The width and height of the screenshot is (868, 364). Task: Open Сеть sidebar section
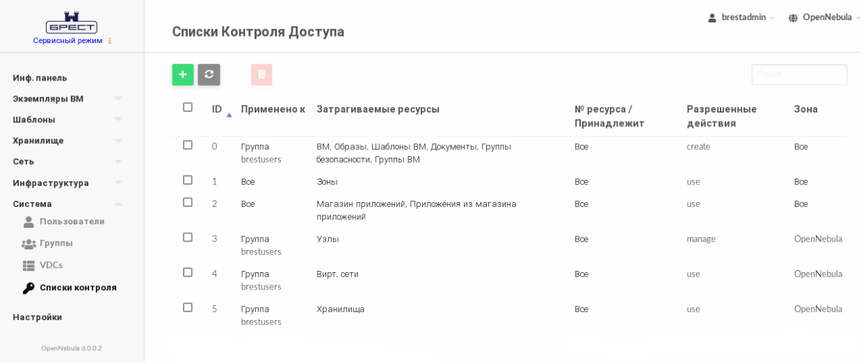(x=24, y=162)
